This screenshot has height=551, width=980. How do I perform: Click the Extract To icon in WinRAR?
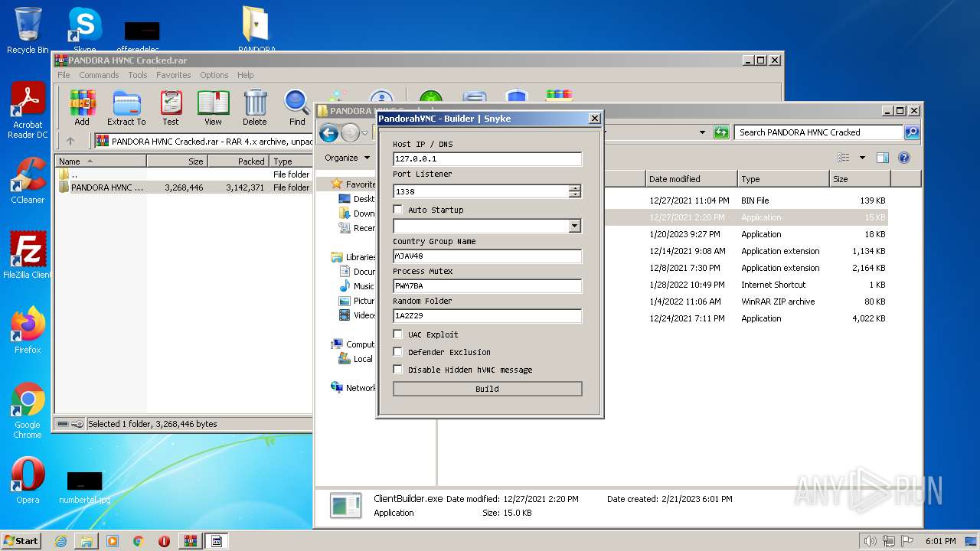click(x=126, y=108)
